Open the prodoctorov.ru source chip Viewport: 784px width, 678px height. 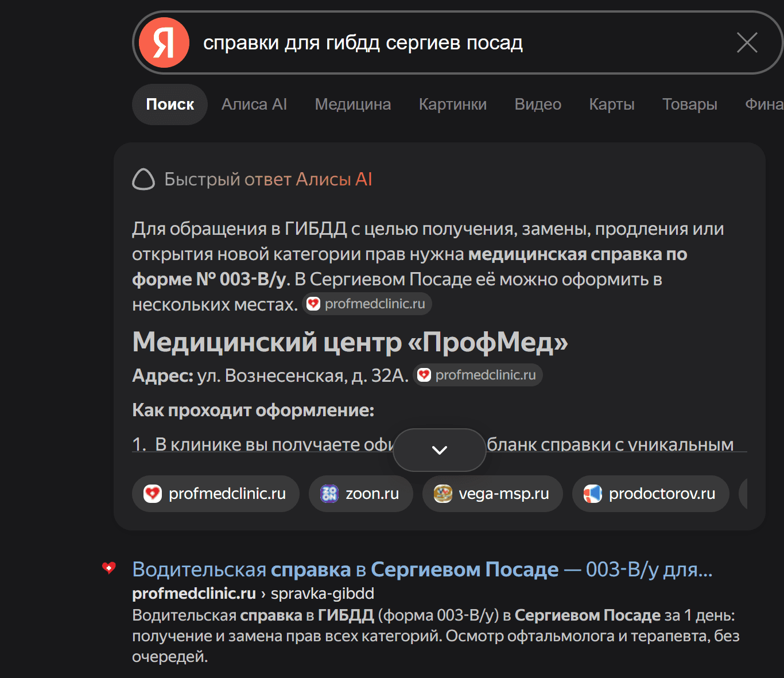[651, 494]
